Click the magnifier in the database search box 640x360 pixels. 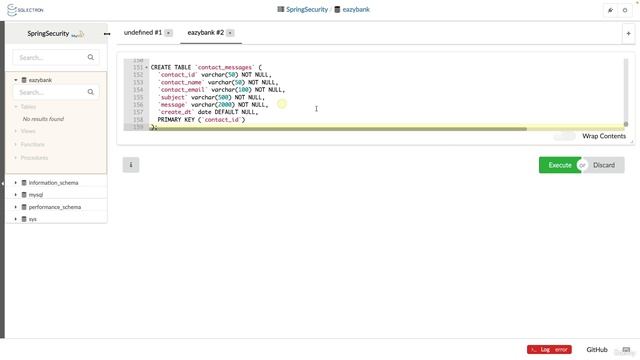(x=91, y=58)
